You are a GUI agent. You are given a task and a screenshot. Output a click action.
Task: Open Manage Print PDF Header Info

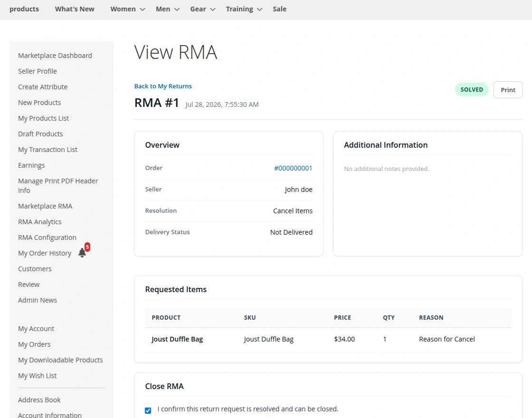pos(58,186)
